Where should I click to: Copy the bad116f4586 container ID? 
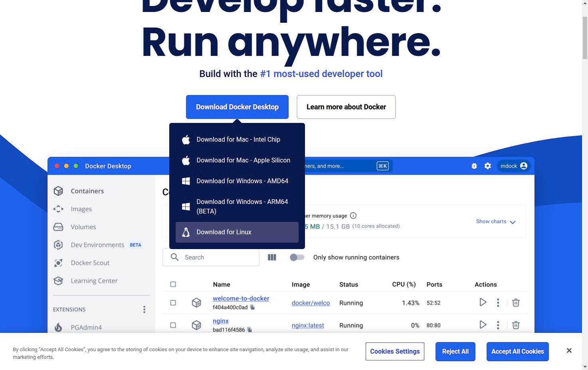(x=249, y=330)
